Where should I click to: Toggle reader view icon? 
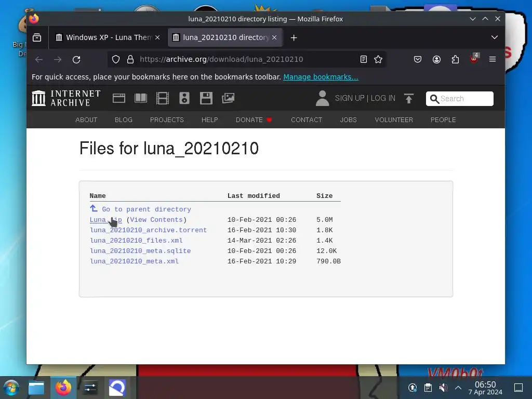click(x=363, y=59)
